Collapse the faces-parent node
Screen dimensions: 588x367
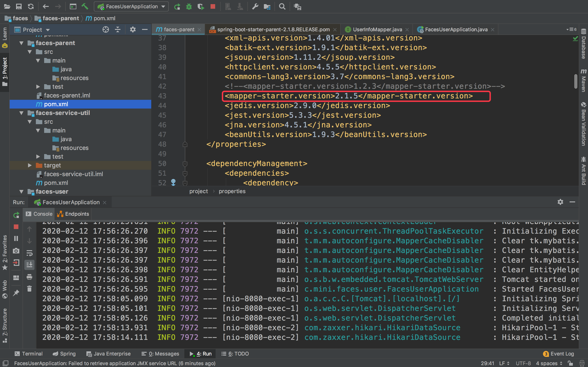pos(21,43)
